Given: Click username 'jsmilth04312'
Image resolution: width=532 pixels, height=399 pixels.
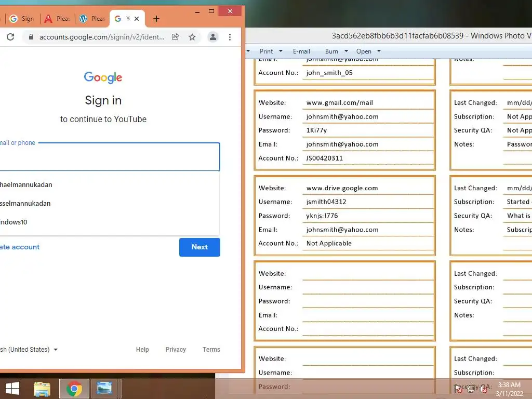Looking at the screenshot, I should pos(326,202).
